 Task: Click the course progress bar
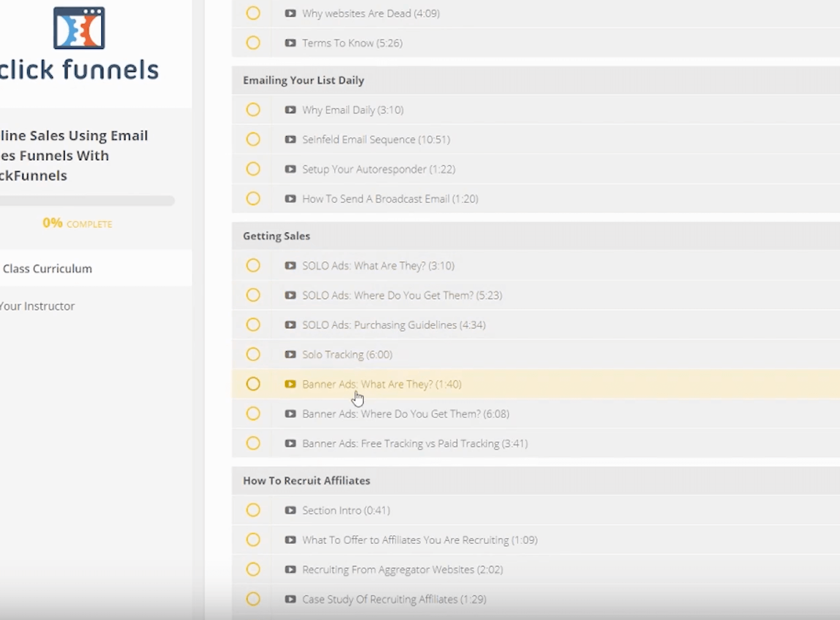87,201
